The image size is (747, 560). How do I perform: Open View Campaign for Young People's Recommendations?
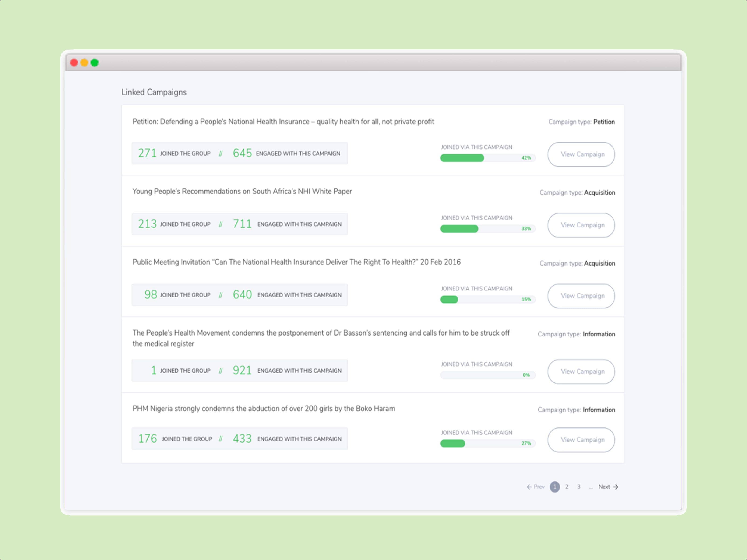(581, 225)
